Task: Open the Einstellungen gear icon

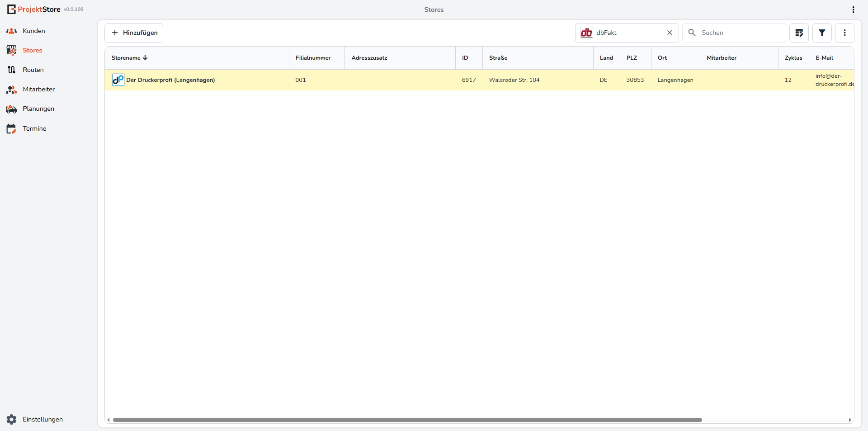Action: 11,419
